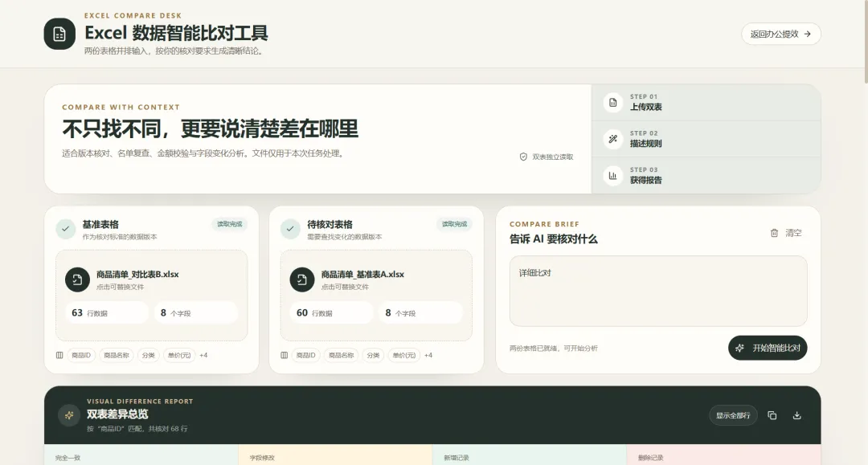Toggle 显示全部行 in the report header
This screenshot has height=465, width=868.
pos(733,415)
